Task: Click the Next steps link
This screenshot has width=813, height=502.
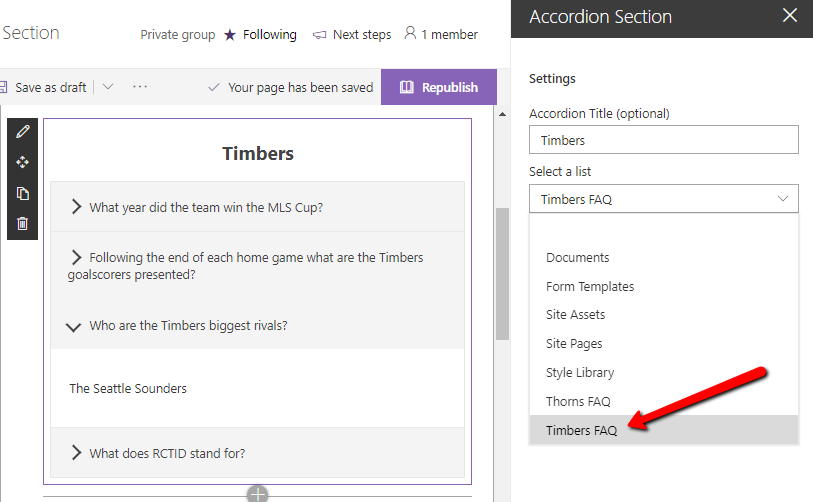Action: (x=362, y=35)
